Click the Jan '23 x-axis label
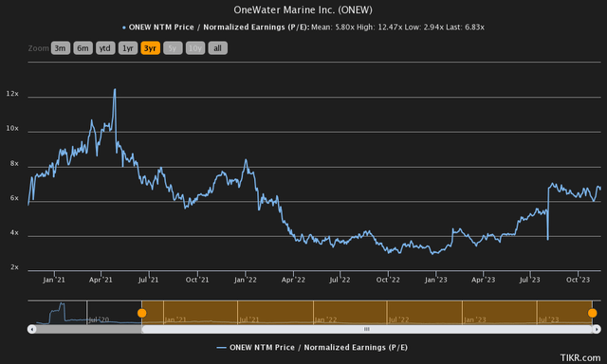This screenshot has height=364, width=607. click(x=436, y=280)
